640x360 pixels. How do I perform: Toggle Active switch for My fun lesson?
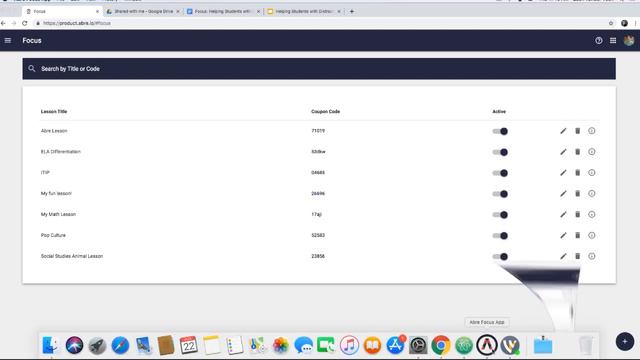[500, 194]
